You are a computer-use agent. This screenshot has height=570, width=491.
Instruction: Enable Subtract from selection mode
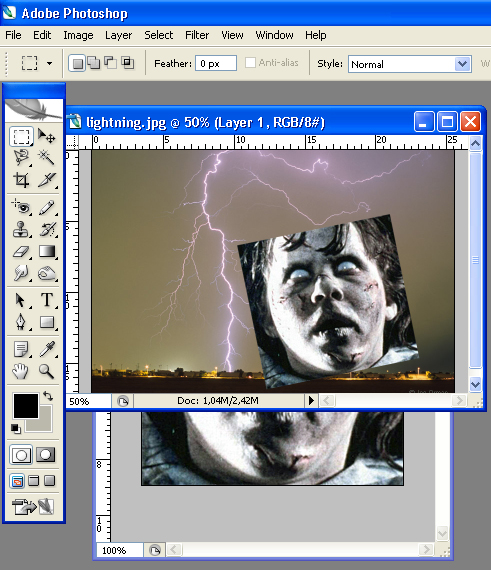pyautogui.click(x=110, y=63)
